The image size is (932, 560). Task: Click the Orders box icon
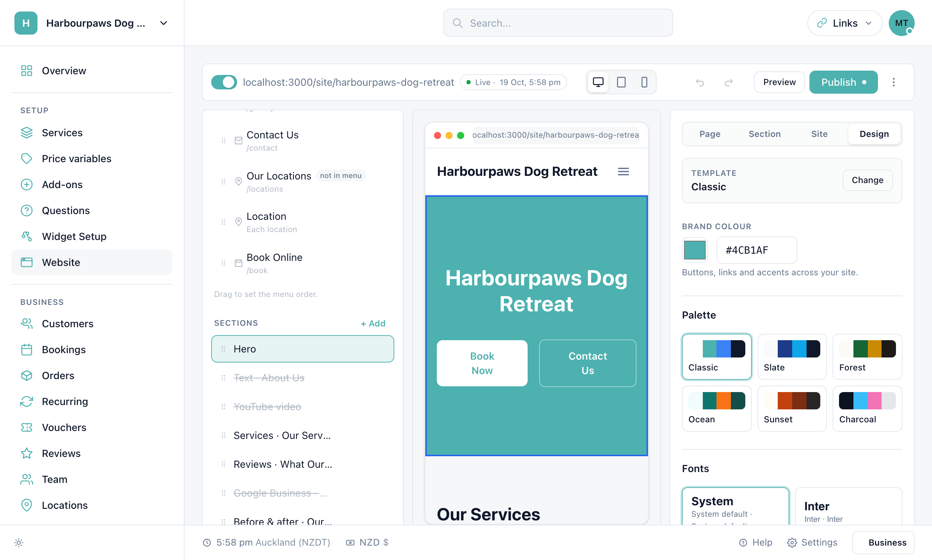26,375
